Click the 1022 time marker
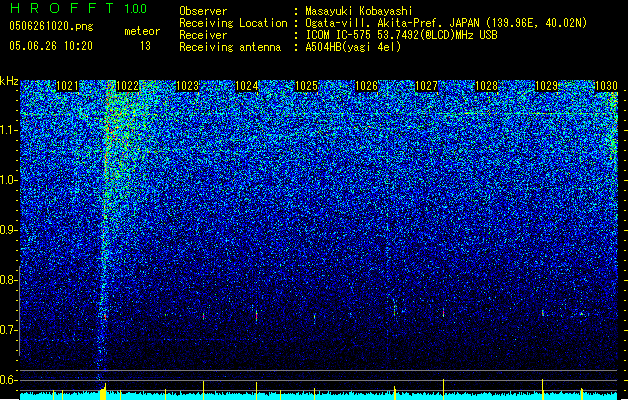The height and width of the screenshot is (400, 629). pos(128,86)
